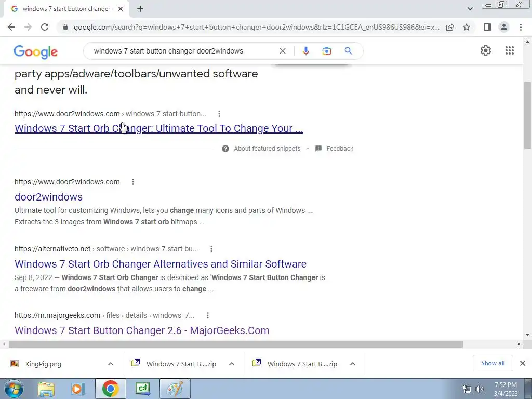Open Windows Explorer from taskbar

[46, 389]
